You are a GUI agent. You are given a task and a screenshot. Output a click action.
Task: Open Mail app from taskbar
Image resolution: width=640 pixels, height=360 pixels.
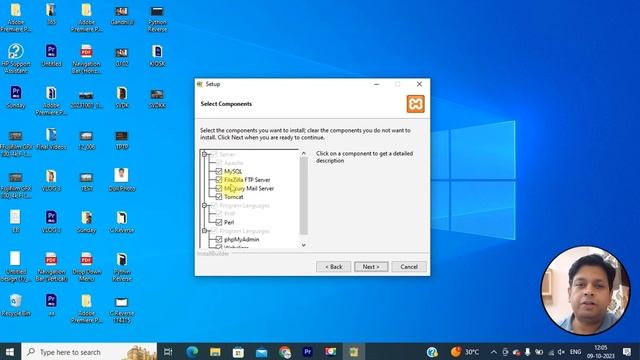(262, 351)
